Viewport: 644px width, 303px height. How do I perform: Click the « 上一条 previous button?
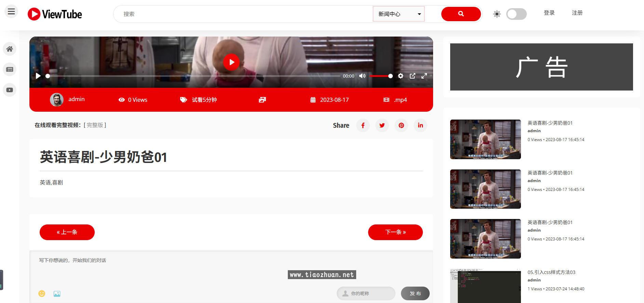coord(67,232)
